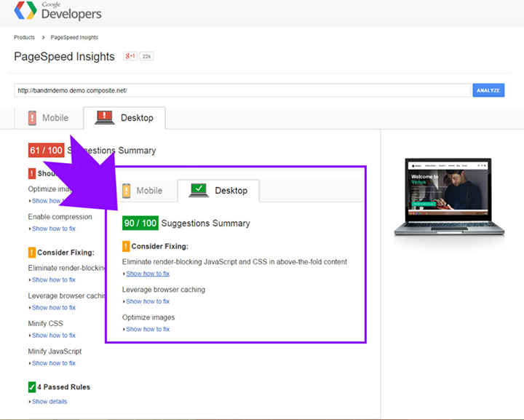Expand Show how to fix under Minify JavaScript

[x=53, y=363]
